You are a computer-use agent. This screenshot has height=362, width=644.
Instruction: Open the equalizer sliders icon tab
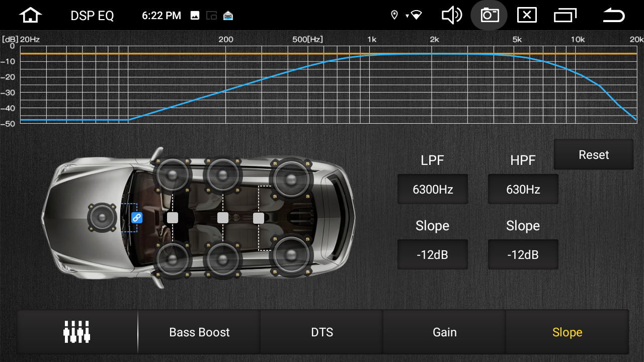[76, 332]
